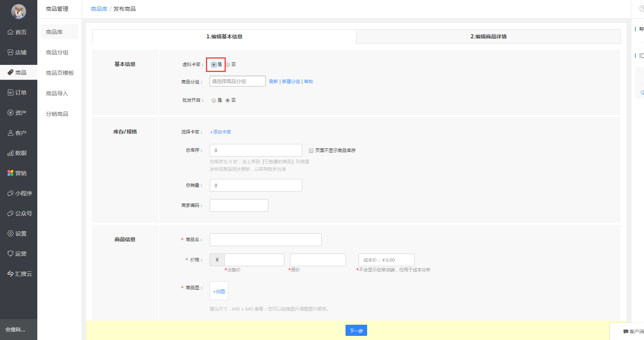Viewport: 644px width, 340px height.
Task: Click the +添加卡密 link
Action: [221, 132]
